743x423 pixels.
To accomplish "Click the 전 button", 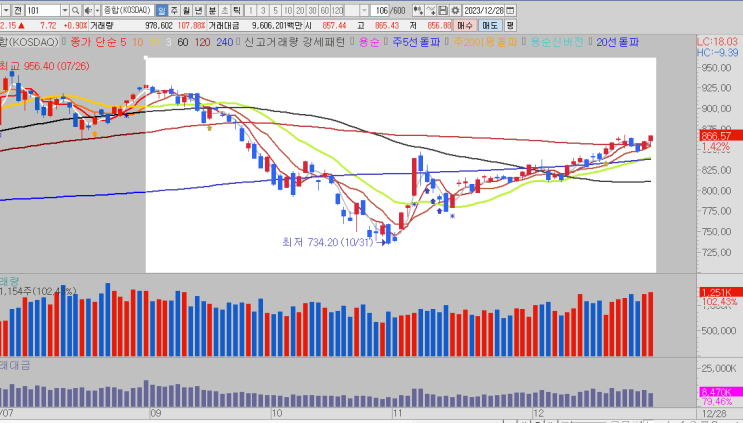I will [18, 10].
